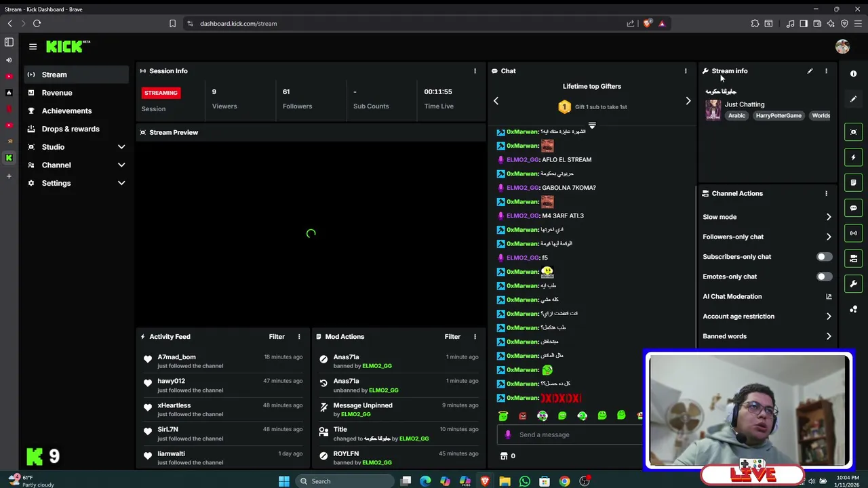Expand the Channel submenu
This screenshot has height=488, width=868.
coord(76,165)
